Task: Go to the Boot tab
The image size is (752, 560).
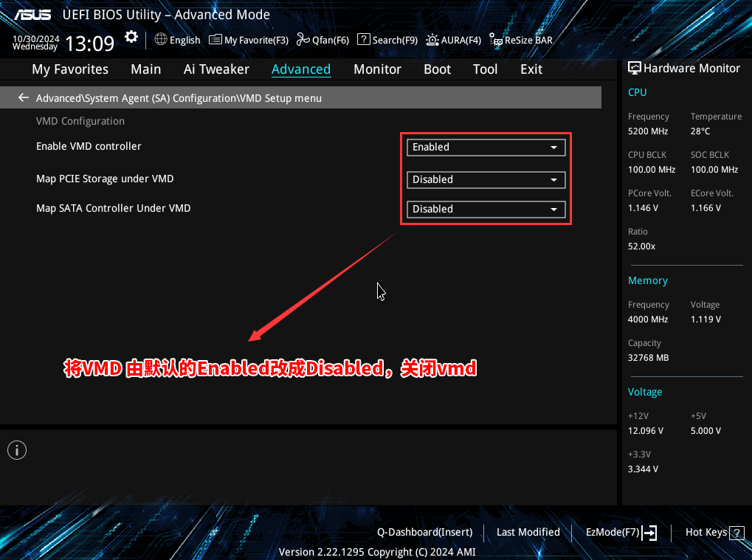Action: point(438,69)
